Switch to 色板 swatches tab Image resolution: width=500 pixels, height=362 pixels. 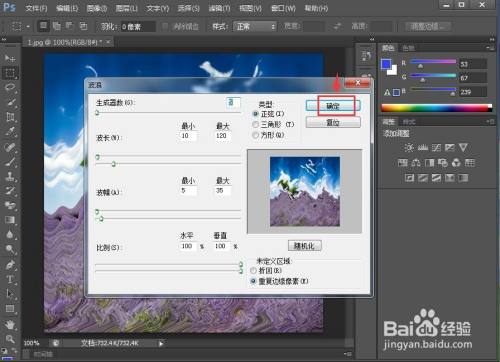pos(408,48)
